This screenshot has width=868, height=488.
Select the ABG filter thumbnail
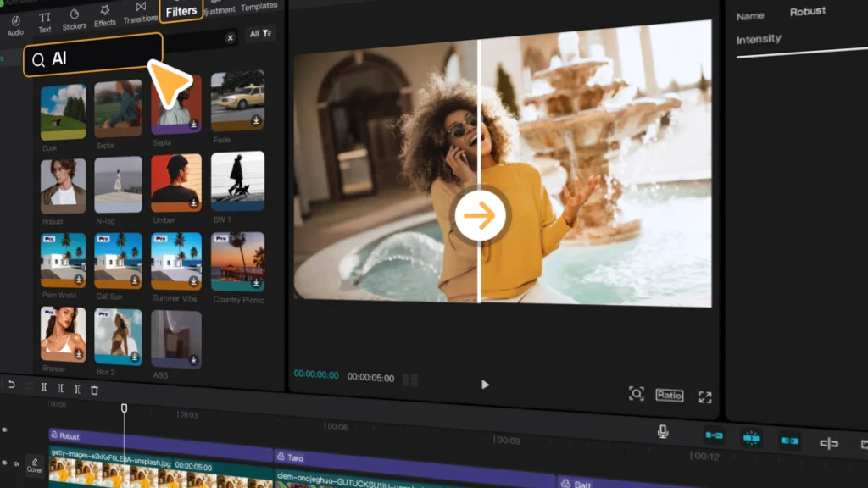(176, 339)
